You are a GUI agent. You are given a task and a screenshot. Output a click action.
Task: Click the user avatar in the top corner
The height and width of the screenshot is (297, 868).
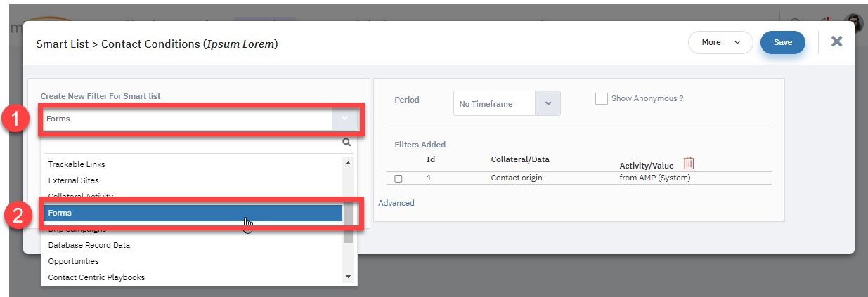tap(853, 22)
